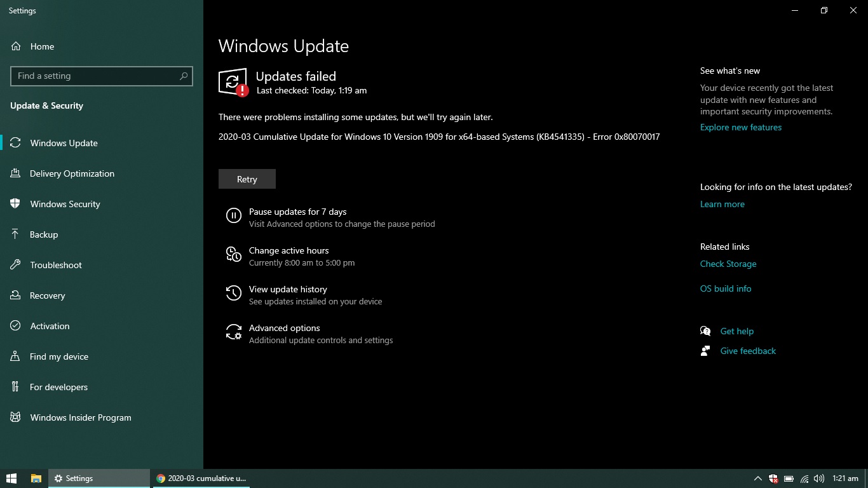This screenshot has width=868, height=488.
Task: Click the 'Windows Update' page title
Action: point(283,46)
